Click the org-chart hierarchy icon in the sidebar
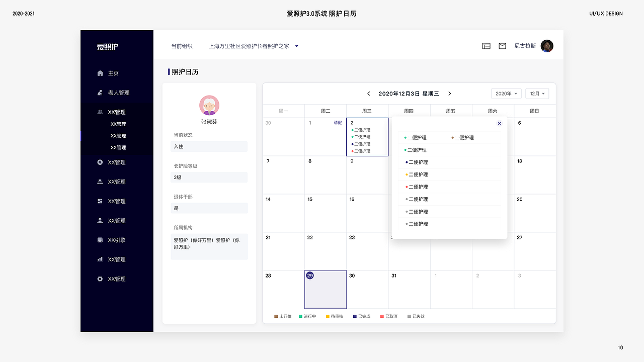The height and width of the screenshot is (362, 644). coord(100,182)
